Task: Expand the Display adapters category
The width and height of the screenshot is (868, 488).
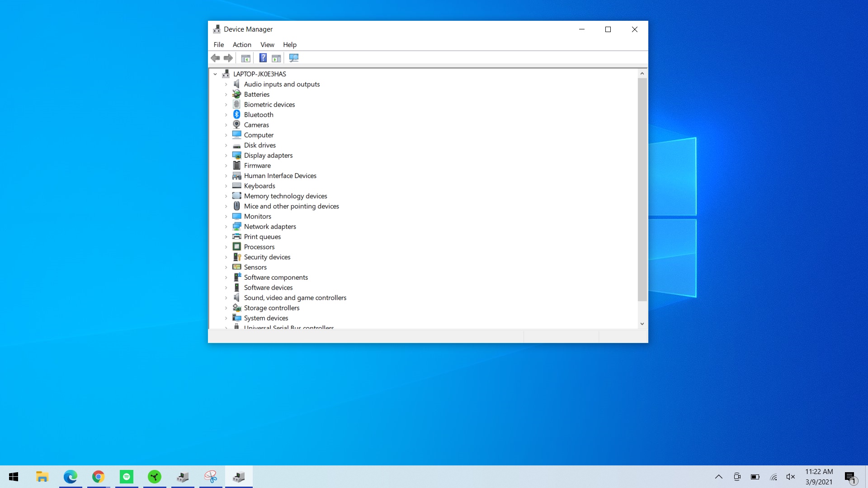Action: tap(226, 155)
